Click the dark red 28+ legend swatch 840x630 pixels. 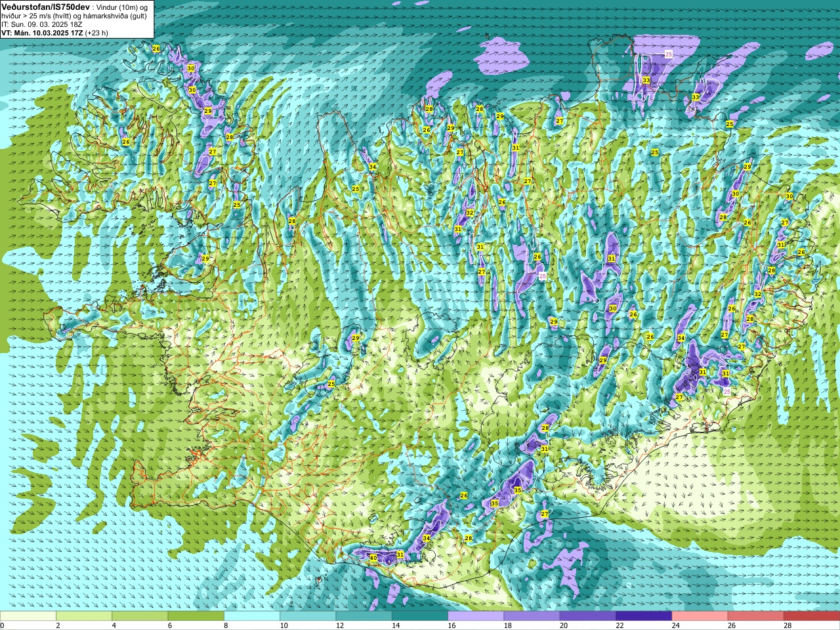(x=812, y=616)
